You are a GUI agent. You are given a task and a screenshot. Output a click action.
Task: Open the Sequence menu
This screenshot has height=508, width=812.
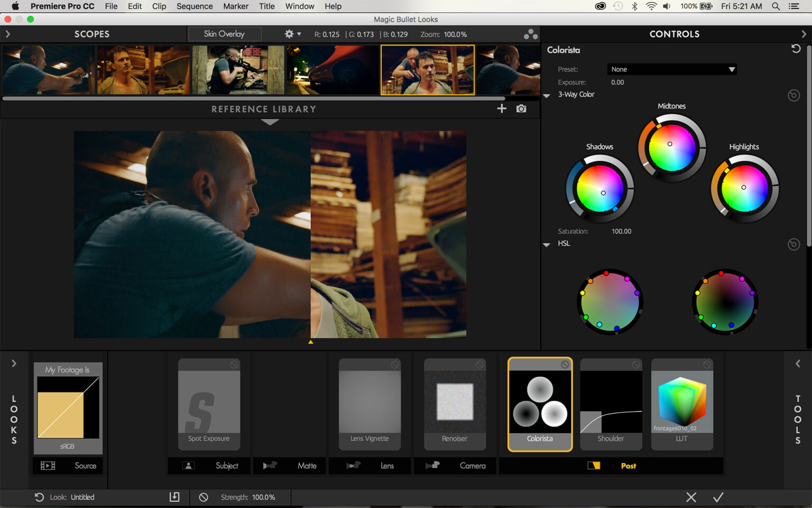pos(195,6)
